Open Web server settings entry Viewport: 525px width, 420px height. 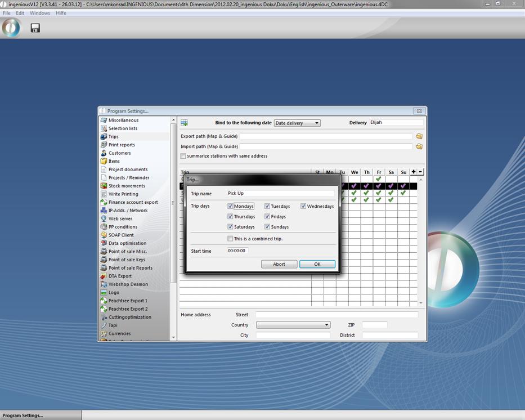[120, 218]
